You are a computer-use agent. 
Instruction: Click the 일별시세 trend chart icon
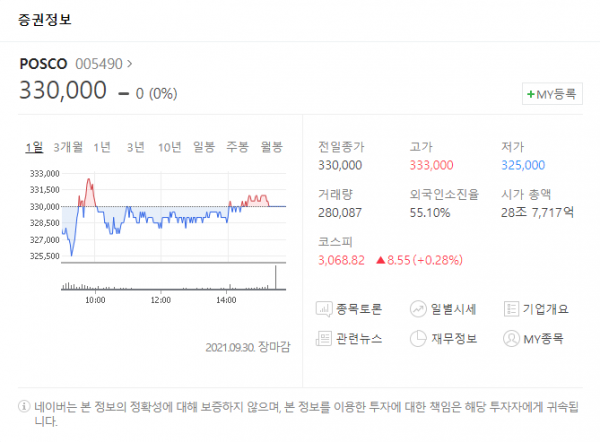(x=418, y=309)
